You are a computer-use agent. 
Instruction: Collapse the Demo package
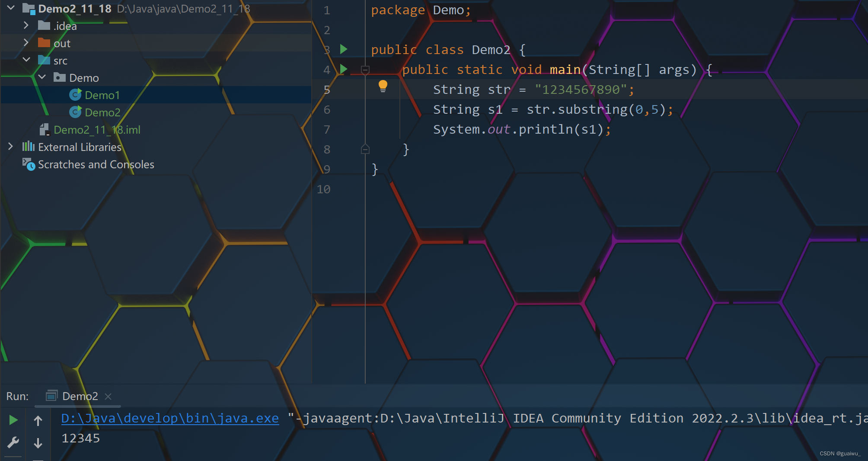[x=42, y=77]
